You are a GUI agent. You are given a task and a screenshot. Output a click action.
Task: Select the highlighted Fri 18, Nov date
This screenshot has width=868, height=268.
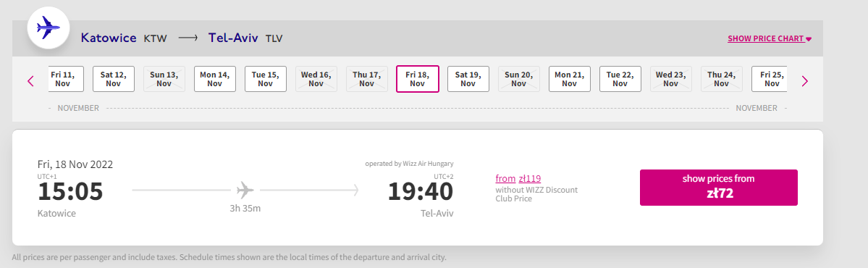[418, 79]
